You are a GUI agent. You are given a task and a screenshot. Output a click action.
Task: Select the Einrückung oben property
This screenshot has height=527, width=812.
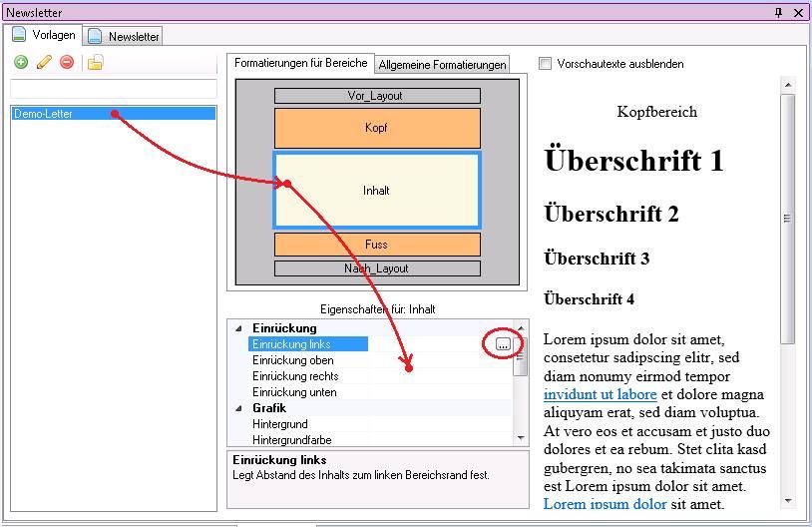coord(293,360)
